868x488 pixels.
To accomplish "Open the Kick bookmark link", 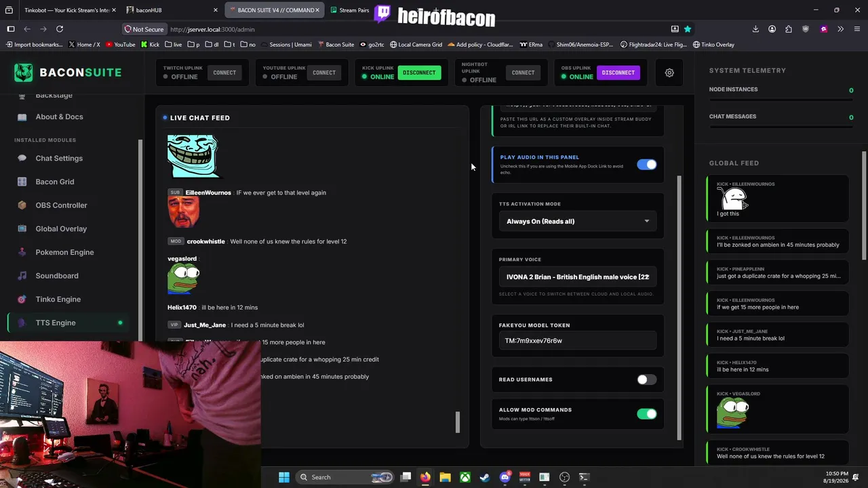I will (150, 45).
